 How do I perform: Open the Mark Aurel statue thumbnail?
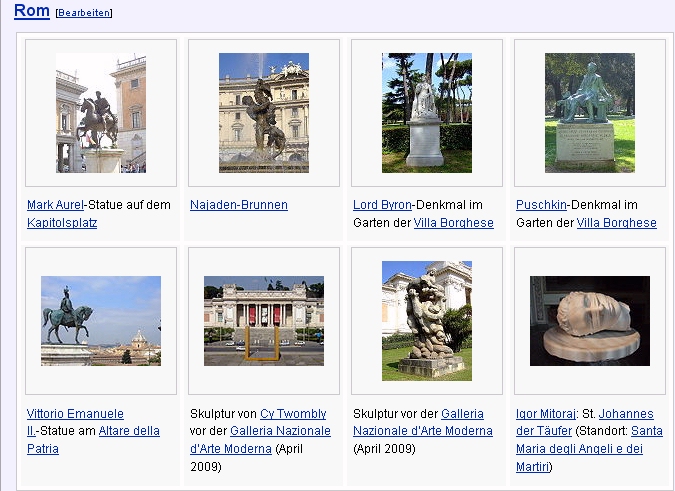click(101, 113)
